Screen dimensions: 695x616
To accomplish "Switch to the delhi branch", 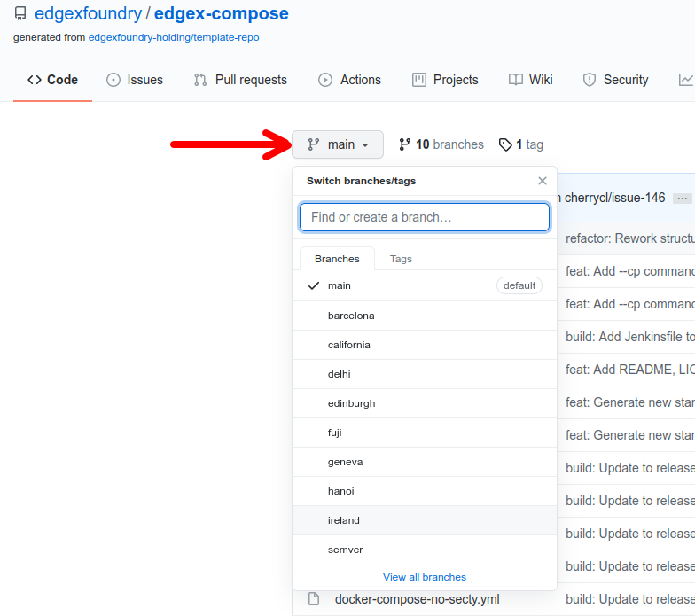I will coord(425,374).
